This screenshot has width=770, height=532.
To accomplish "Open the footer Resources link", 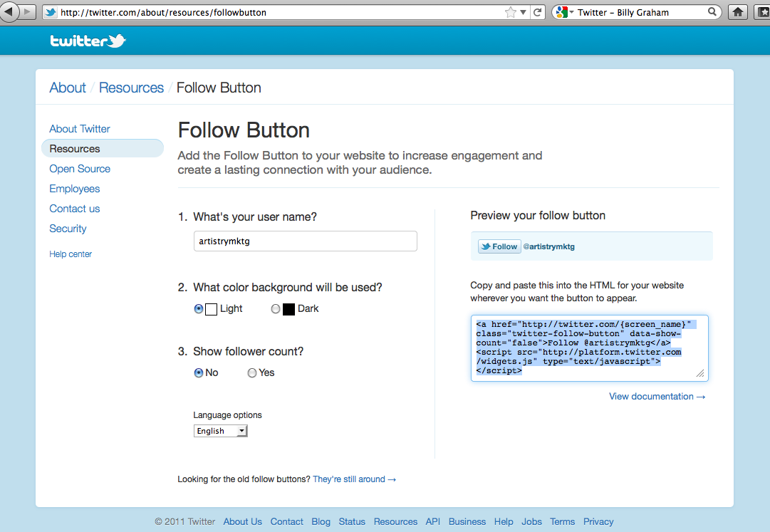I will (395, 522).
